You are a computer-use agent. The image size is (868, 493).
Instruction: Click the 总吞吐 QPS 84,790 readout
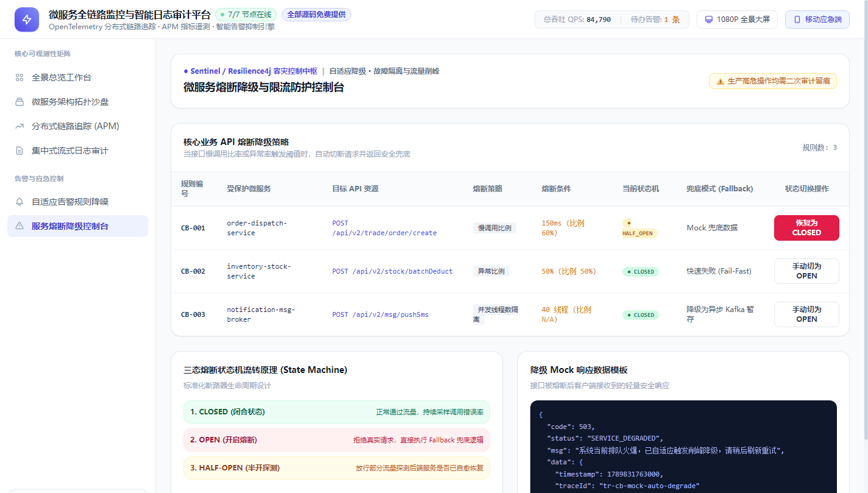[x=578, y=20]
